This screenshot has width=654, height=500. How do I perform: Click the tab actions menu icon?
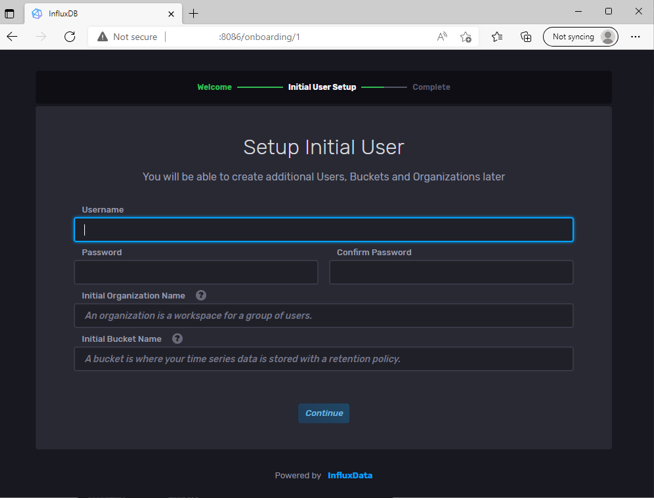[9, 14]
